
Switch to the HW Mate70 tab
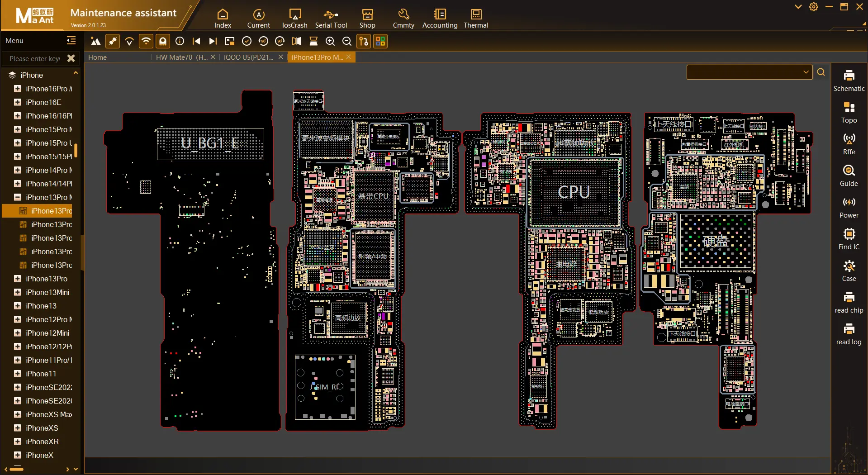(x=182, y=57)
